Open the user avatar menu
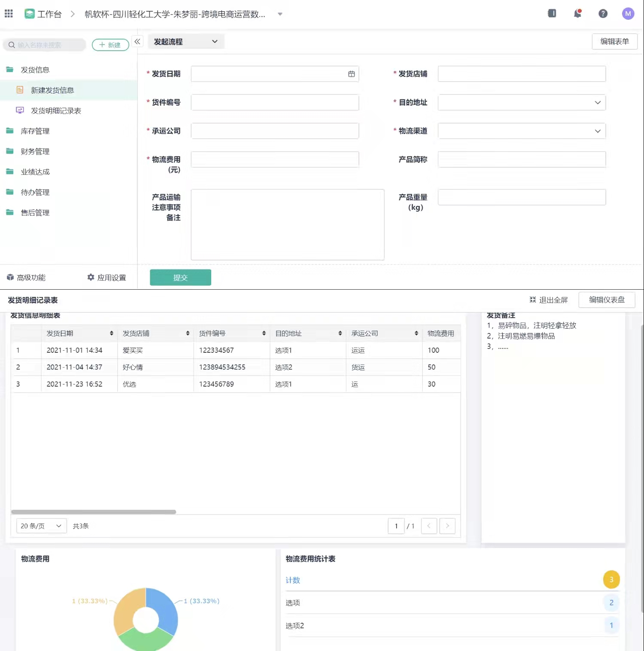Screen dimensions: 644x651 (628, 14)
